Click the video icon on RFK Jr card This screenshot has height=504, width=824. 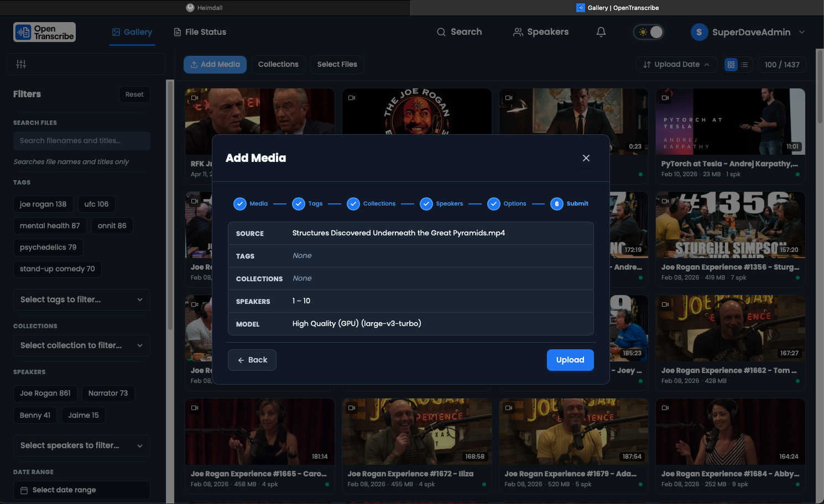point(195,98)
